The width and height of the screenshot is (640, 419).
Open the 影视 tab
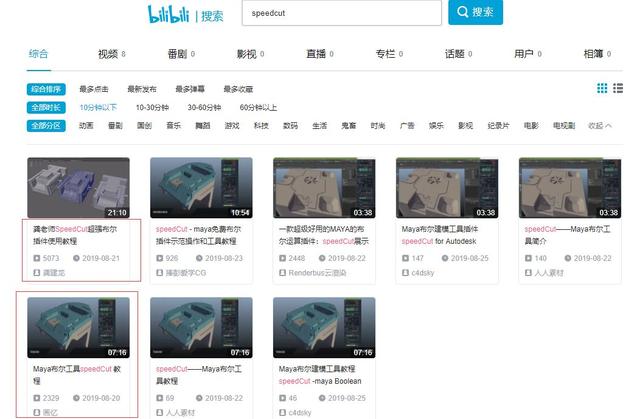[x=250, y=54]
